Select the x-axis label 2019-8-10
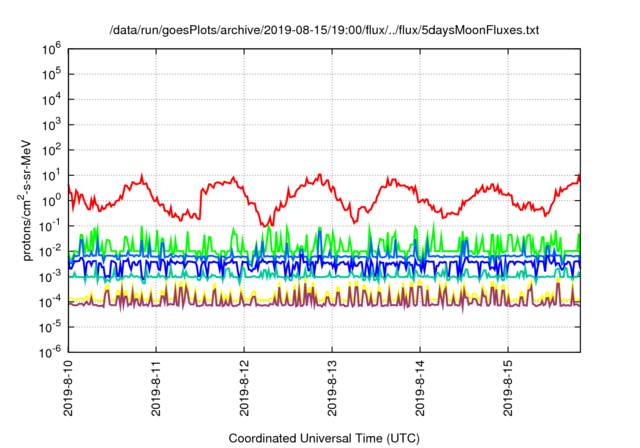This screenshot has height=448, width=640. click(x=68, y=388)
